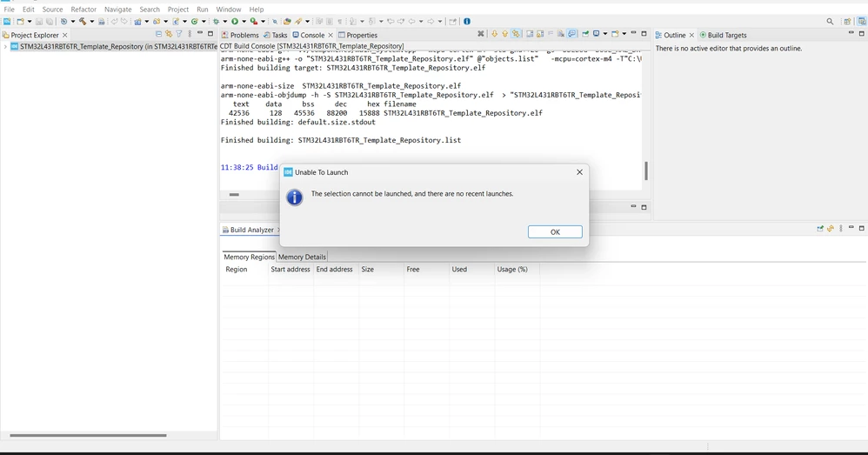The width and height of the screenshot is (868, 455).
Task: Open the Run menu
Action: (203, 10)
